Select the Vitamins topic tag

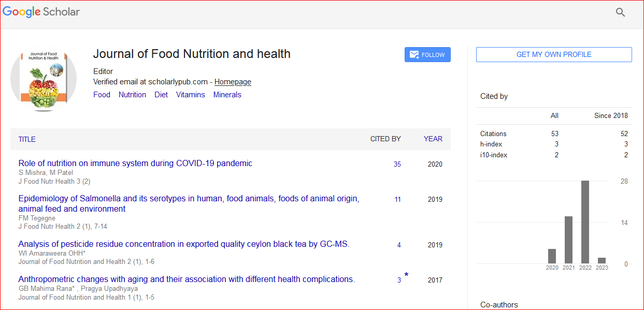click(190, 95)
